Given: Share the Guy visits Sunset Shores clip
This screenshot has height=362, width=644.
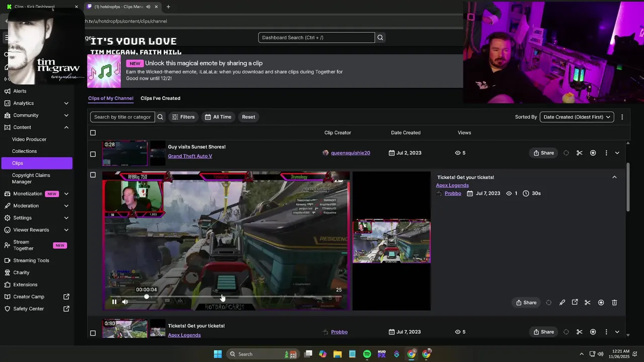Looking at the screenshot, I should 543,153.
